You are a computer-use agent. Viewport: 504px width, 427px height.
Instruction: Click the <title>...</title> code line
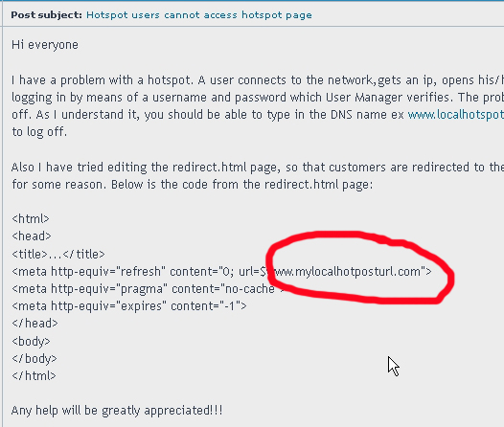58,255
